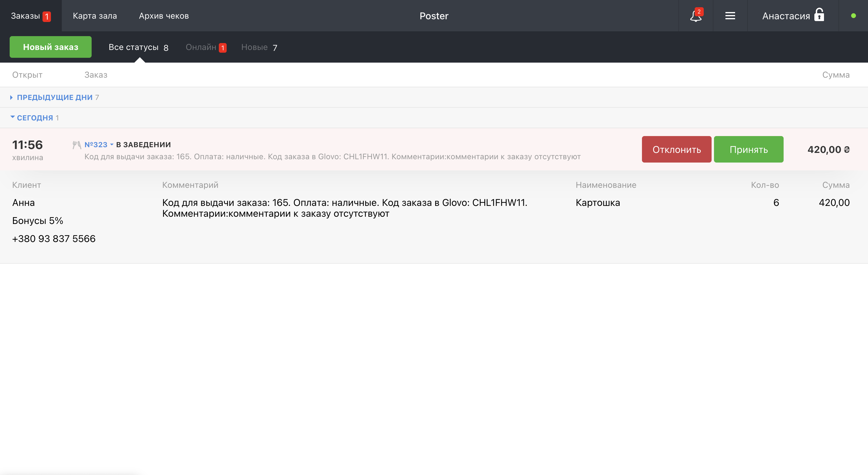The height and width of the screenshot is (475, 868).
Task: Open the Архив чеков tab
Action: click(x=164, y=16)
